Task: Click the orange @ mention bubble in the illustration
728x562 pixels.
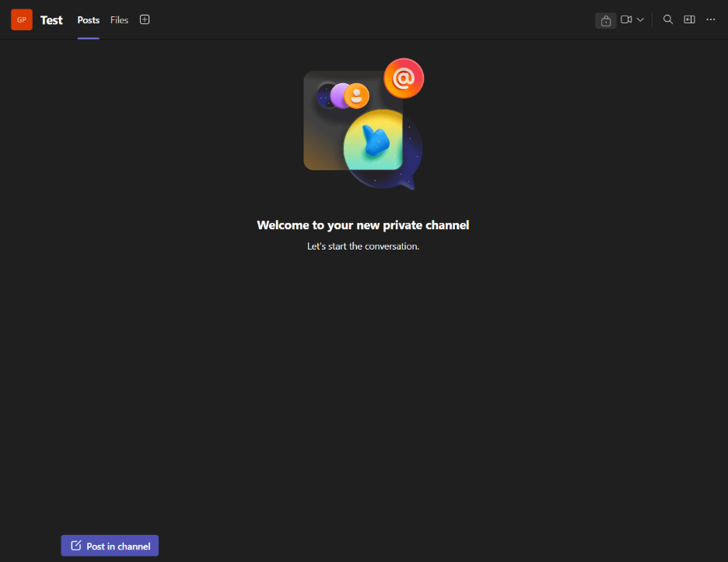Action: click(404, 79)
